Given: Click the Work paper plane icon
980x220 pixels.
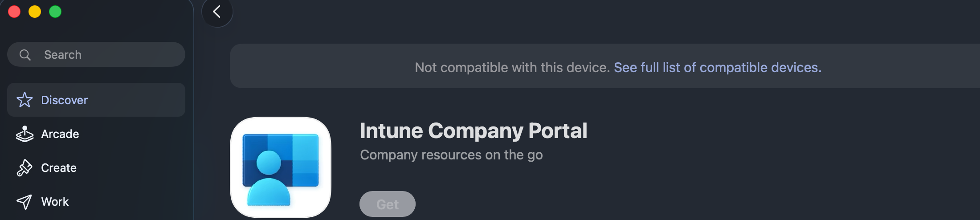Looking at the screenshot, I should tap(24, 202).
